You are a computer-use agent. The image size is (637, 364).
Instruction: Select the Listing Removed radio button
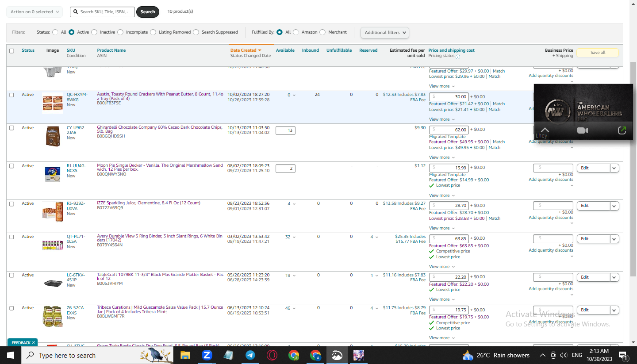point(153,32)
